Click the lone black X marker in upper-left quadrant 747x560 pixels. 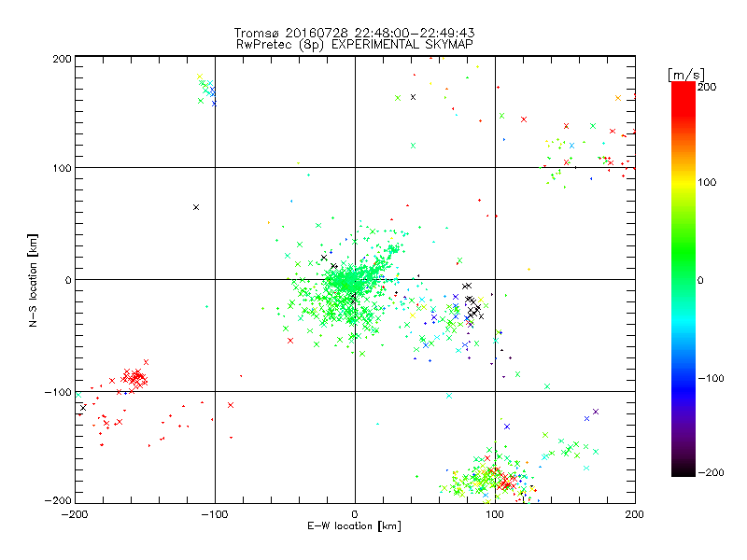pos(196,207)
